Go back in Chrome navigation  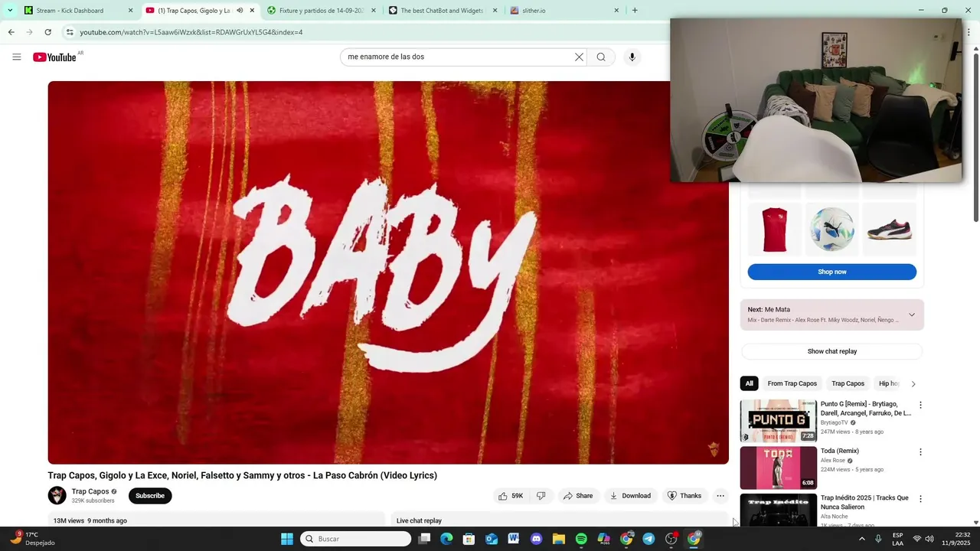[x=11, y=32]
